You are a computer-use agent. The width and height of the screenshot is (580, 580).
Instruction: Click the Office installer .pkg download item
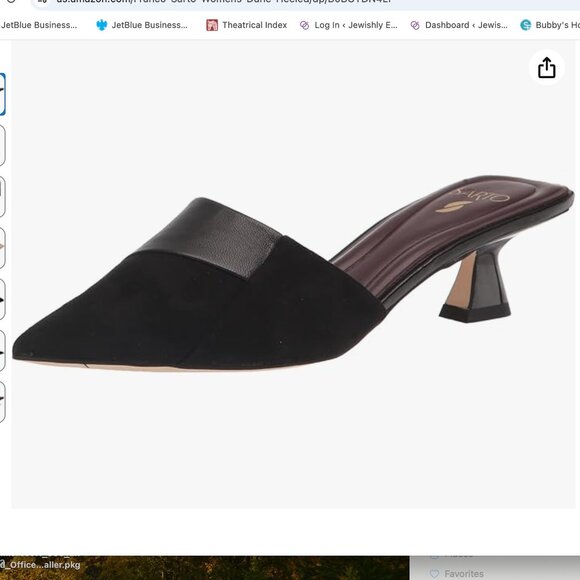[x=40, y=565]
